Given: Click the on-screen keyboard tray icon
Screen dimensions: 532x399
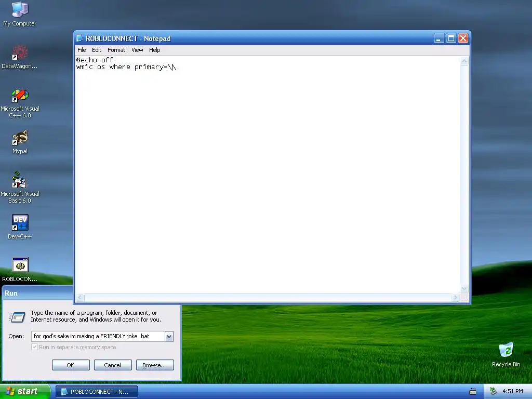Looking at the screenshot, I should (x=473, y=392).
